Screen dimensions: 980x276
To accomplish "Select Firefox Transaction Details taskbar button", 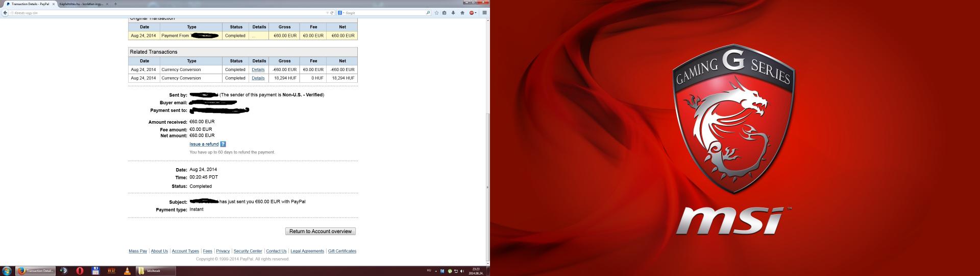I will [35, 271].
